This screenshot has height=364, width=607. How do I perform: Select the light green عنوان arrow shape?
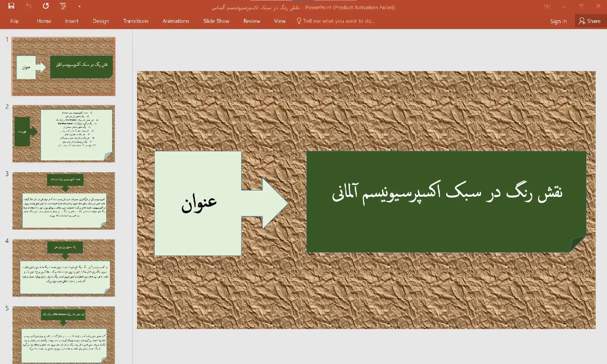(x=221, y=203)
